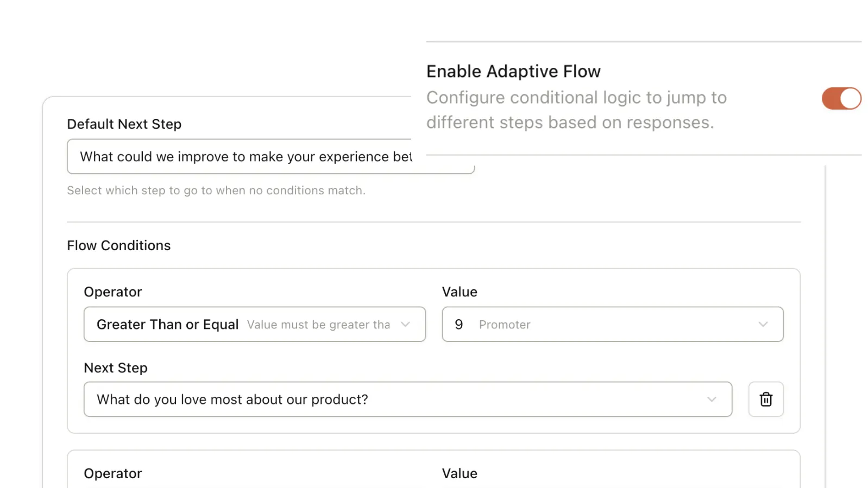
Task: Expand the Value dropdown showing 9 Promoter
Action: tap(612, 324)
